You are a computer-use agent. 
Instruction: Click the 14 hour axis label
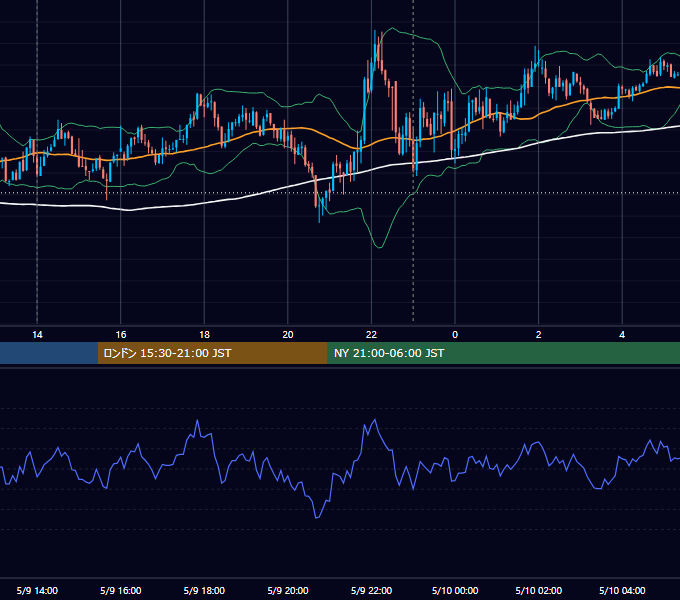pos(37,335)
